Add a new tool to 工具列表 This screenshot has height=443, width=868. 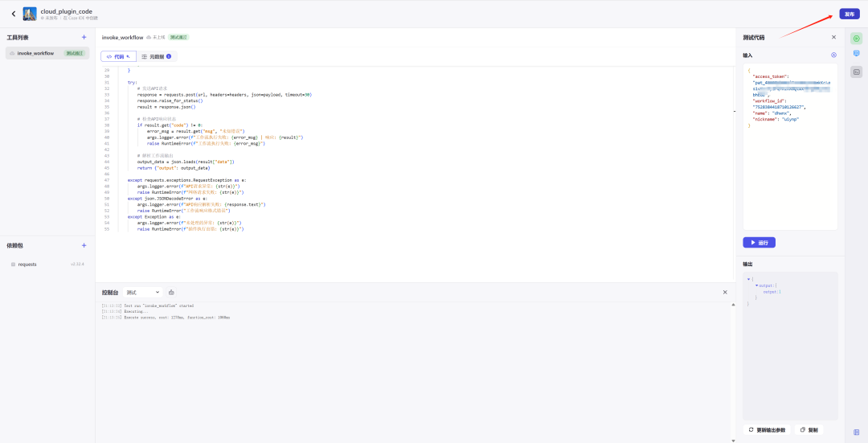[x=84, y=37]
